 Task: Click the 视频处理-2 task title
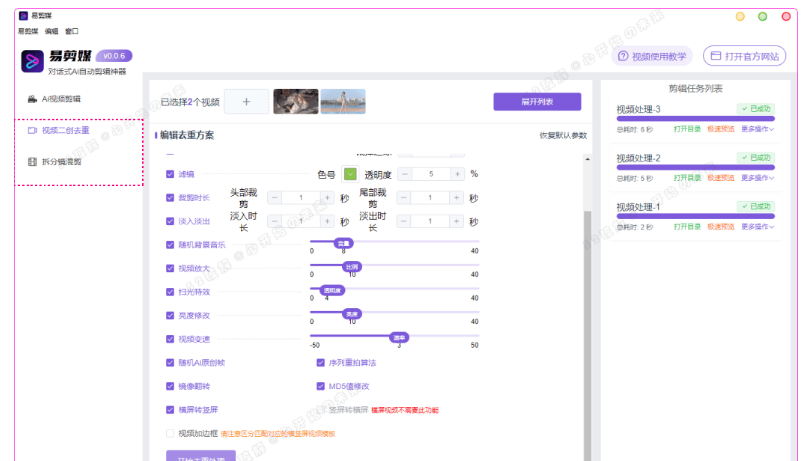pyautogui.click(x=639, y=159)
